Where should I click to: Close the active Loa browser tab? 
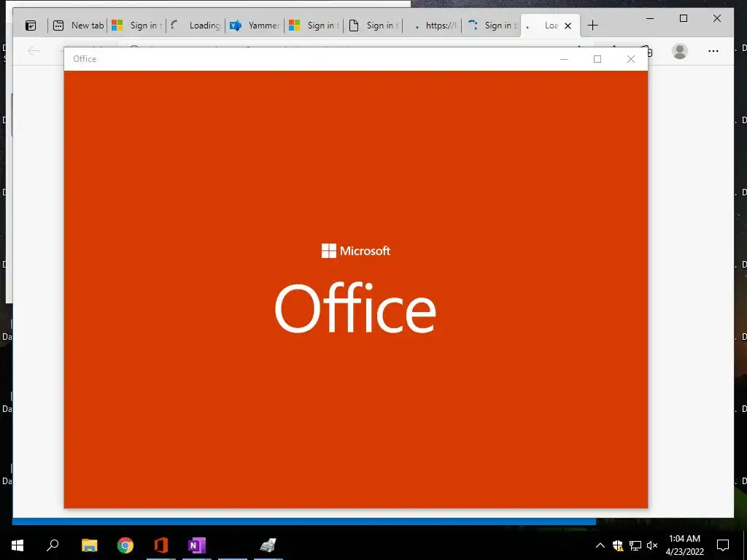click(x=568, y=26)
